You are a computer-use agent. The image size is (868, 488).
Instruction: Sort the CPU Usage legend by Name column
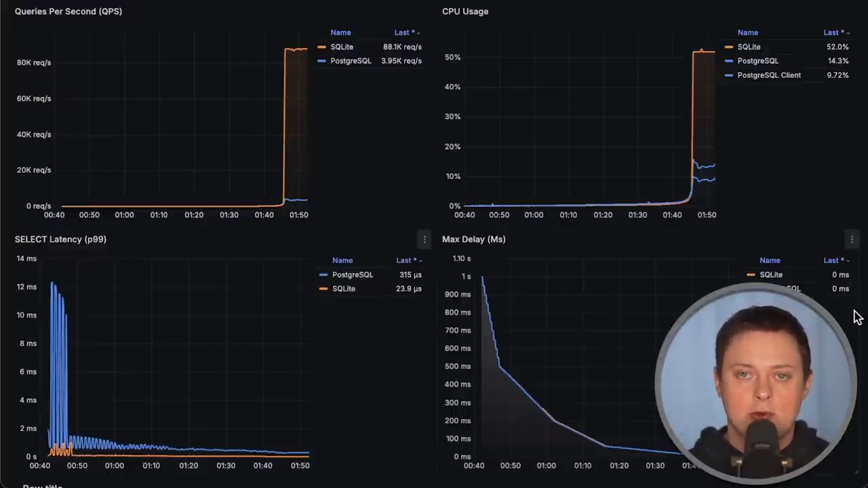pyautogui.click(x=747, y=33)
